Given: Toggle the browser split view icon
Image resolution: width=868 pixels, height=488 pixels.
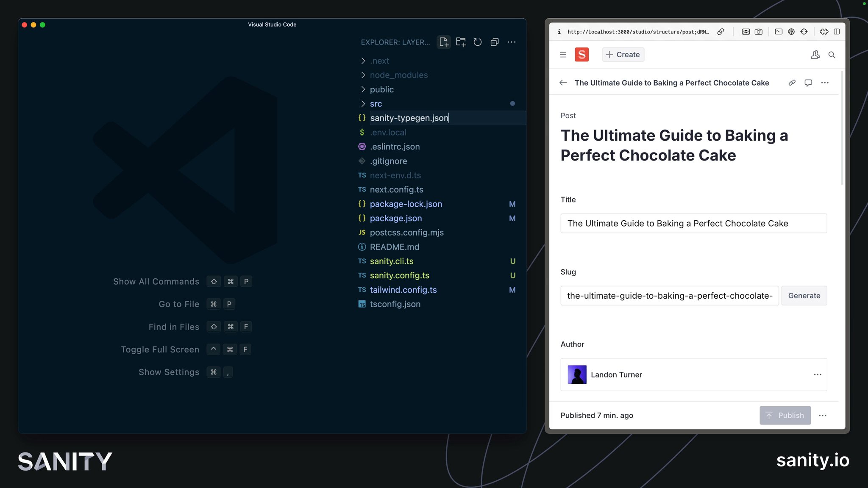Looking at the screenshot, I should [x=837, y=32].
